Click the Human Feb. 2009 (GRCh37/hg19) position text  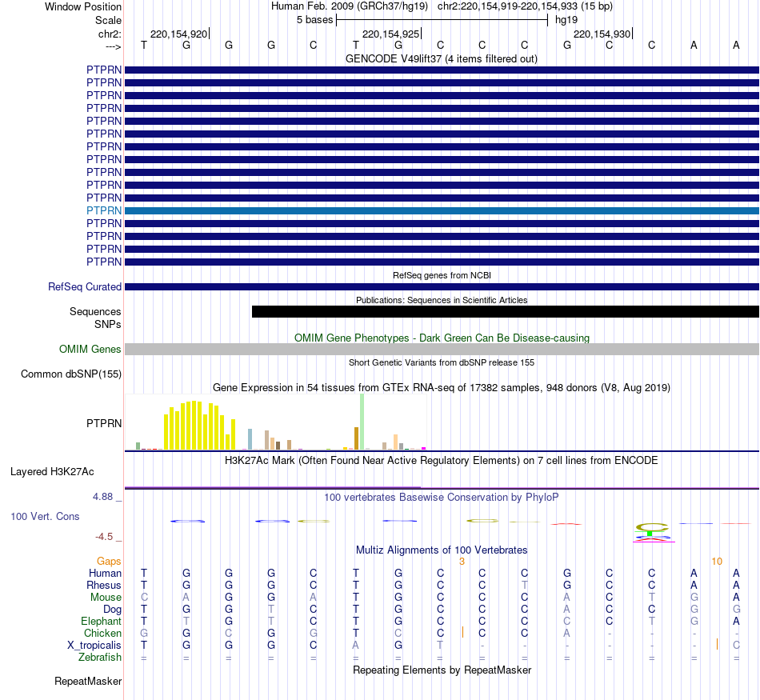(x=350, y=6)
